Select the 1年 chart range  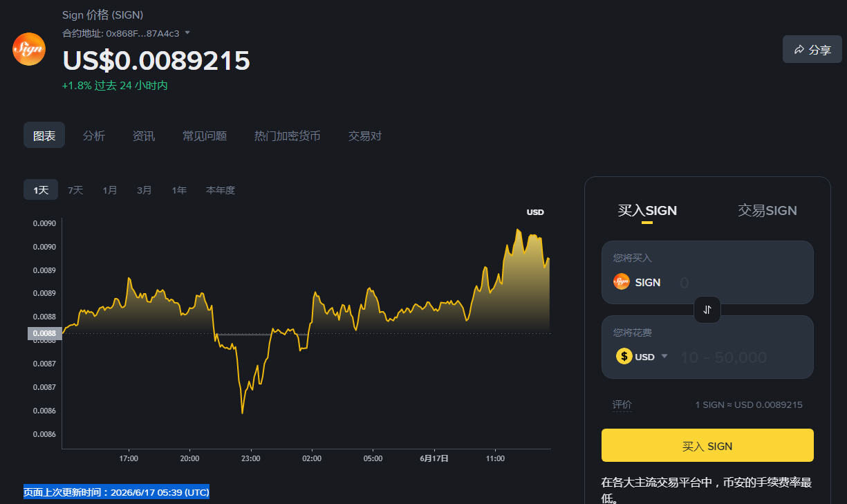pos(179,190)
